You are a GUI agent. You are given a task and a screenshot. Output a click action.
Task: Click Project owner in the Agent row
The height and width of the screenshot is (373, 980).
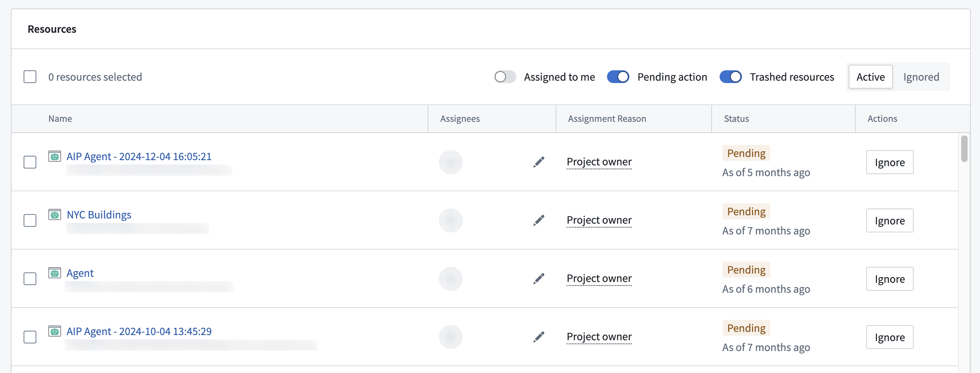(x=599, y=278)
